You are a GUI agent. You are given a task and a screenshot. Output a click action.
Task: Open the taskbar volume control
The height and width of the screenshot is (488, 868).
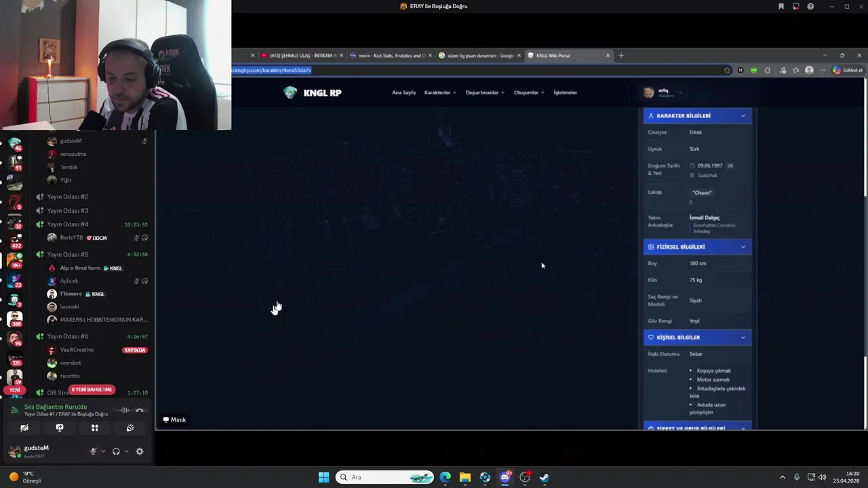tap(823, 477)
